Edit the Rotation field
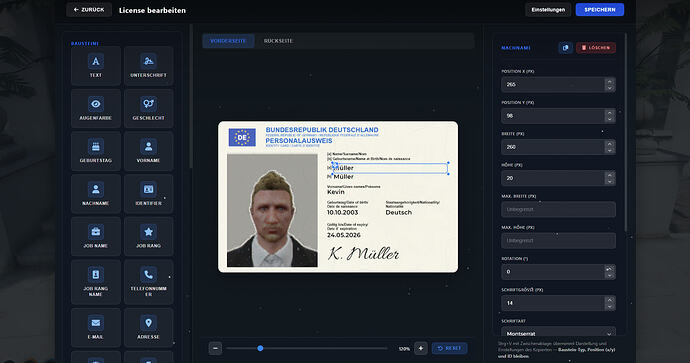The height and width of the screenshot is (363, 690). (558, 272)
